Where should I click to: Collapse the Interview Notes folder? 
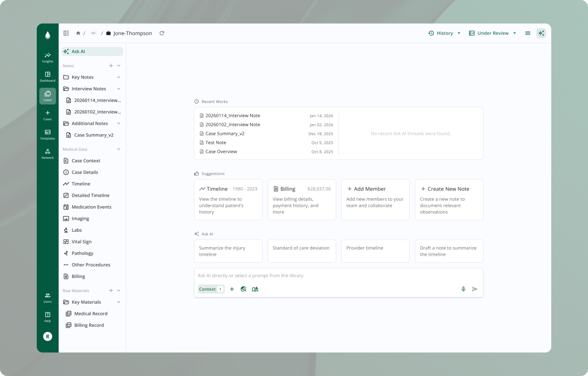coord(119,89)
